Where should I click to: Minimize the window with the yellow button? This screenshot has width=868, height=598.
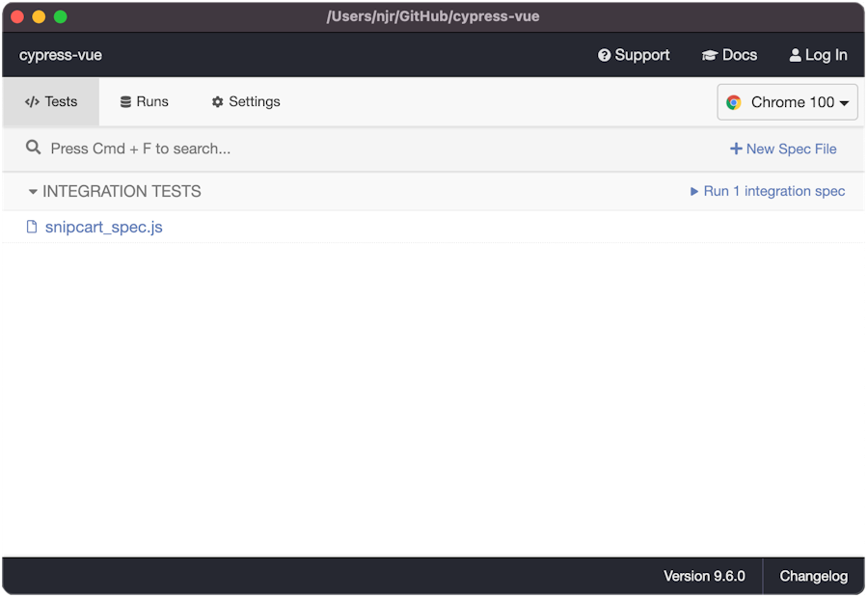click(39, 16)
